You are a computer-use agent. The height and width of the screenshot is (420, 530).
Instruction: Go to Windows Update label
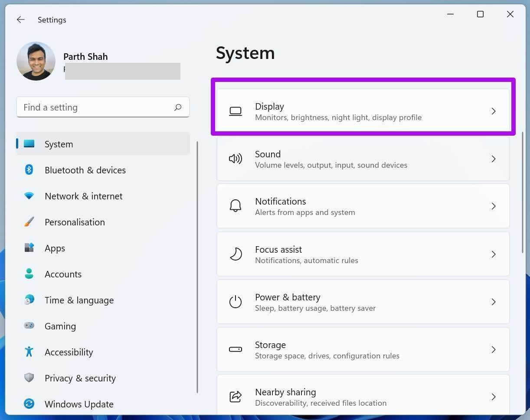coord(79,404)
